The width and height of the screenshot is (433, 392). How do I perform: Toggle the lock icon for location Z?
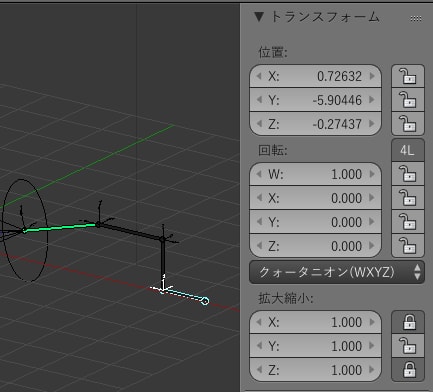[x=408, y=124]
